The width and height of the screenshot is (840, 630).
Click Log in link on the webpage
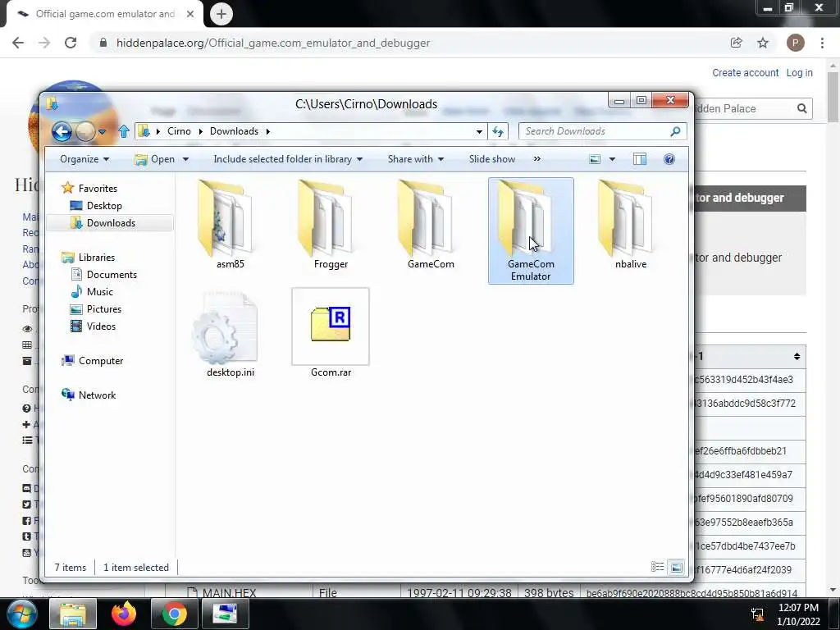pyautogui.click(x=799, y=73)
